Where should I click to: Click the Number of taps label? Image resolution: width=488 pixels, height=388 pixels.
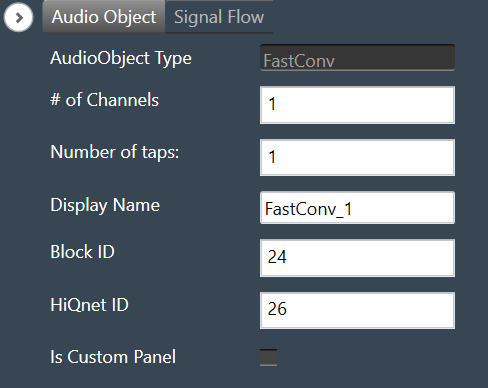[x=115, y=152]
